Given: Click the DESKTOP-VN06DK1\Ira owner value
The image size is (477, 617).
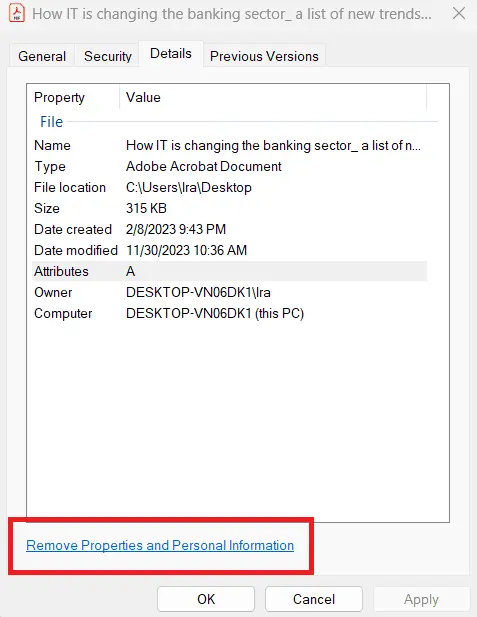Looking at the screenshot, I should [198, 292].
